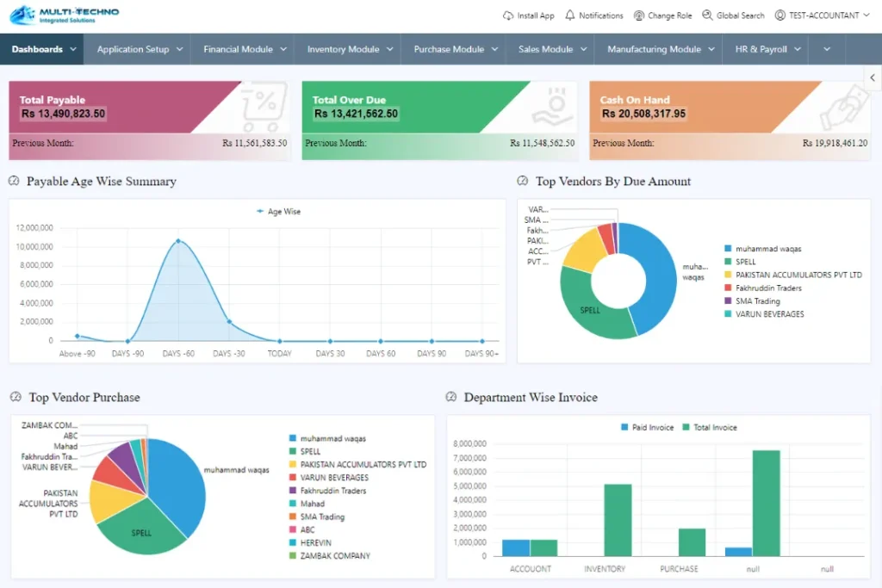
Task: Expand the HR & Payroll menu
Action: click(x=768, y=49)
